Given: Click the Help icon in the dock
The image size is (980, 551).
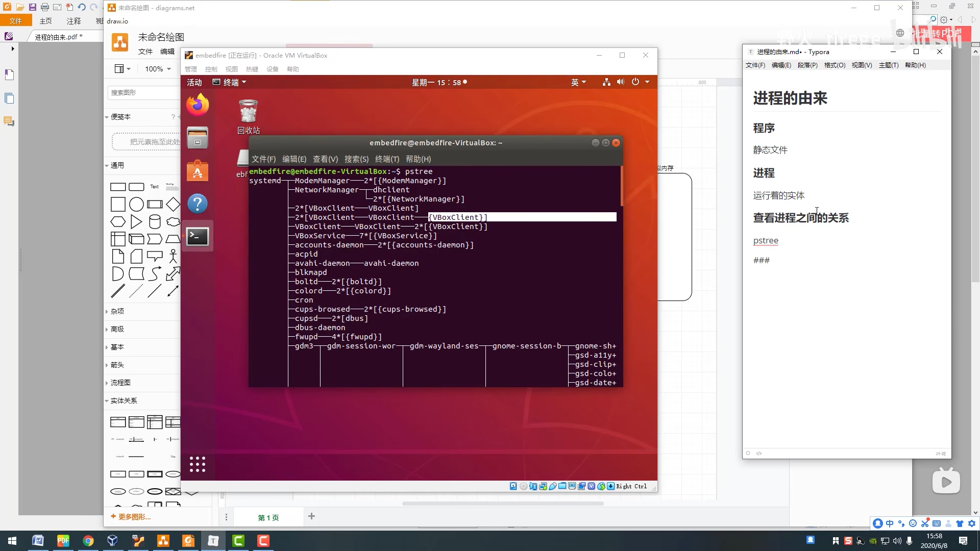Looking at the screenshot, I should point(198,204).
